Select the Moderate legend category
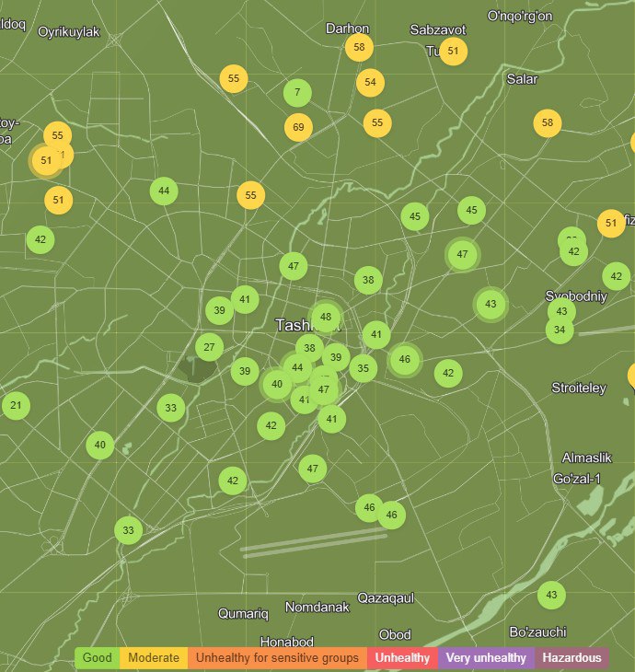 coord(154,658)
